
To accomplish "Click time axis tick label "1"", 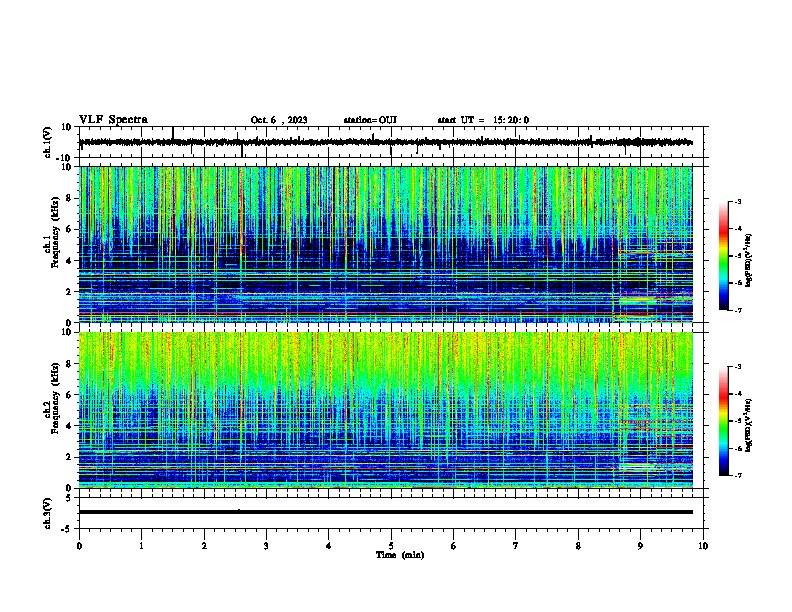I will click(141, 546).
